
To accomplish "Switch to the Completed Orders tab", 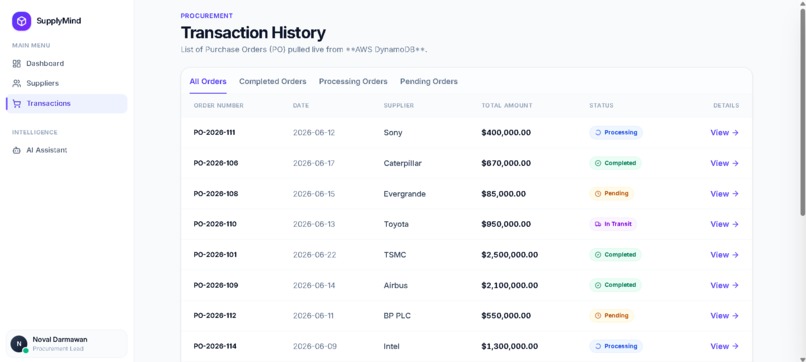I will (x=272, y=81).
